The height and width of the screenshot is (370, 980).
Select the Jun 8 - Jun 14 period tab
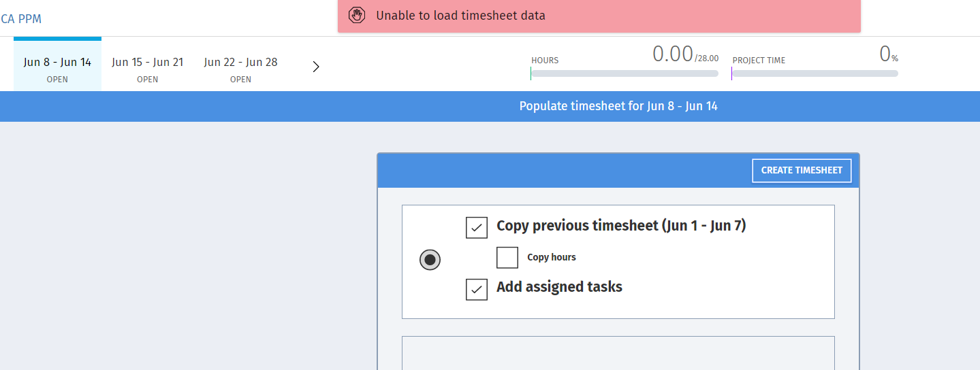[x=57, y=68]
